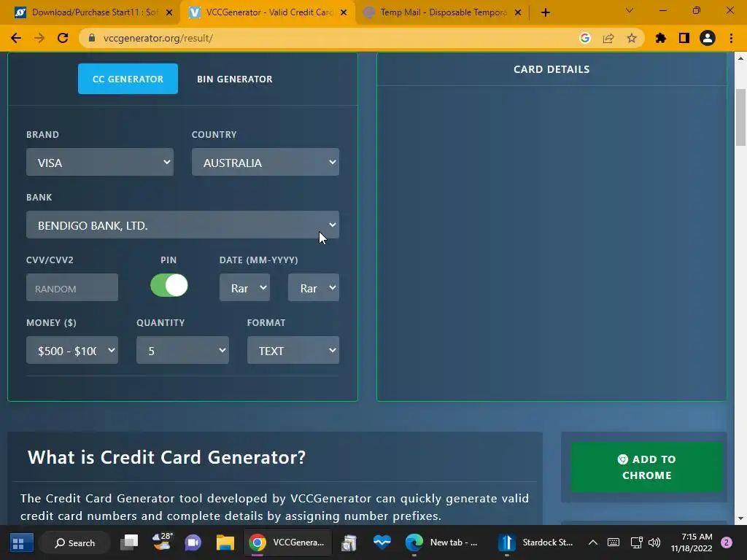Show hidden system tray icons
This screenshot has height=560, width=747.
pyautogui.click(x=592, y=542)
